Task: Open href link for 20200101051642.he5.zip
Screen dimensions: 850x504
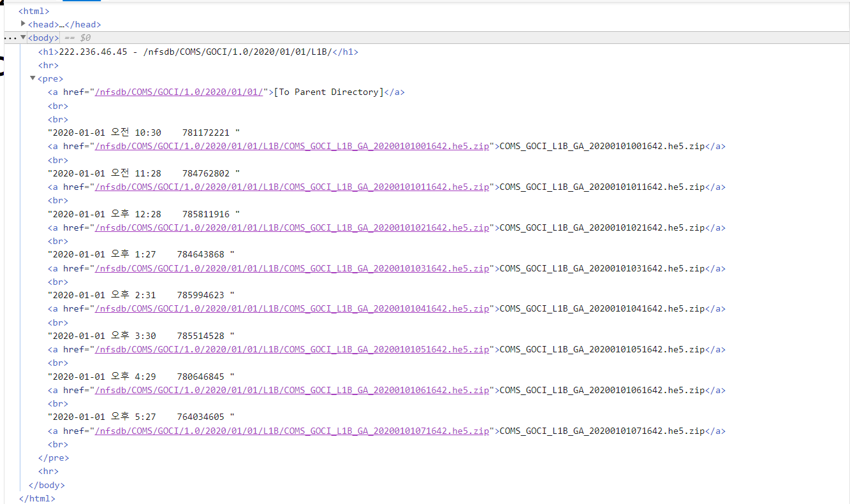Action: pos(292,350)
